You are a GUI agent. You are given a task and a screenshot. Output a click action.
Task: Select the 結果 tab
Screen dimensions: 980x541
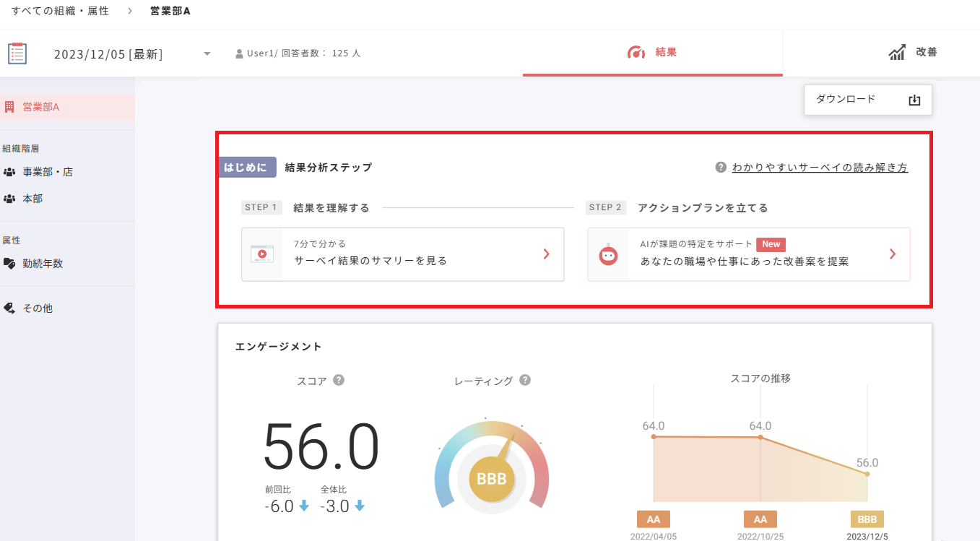pos(652,51)
